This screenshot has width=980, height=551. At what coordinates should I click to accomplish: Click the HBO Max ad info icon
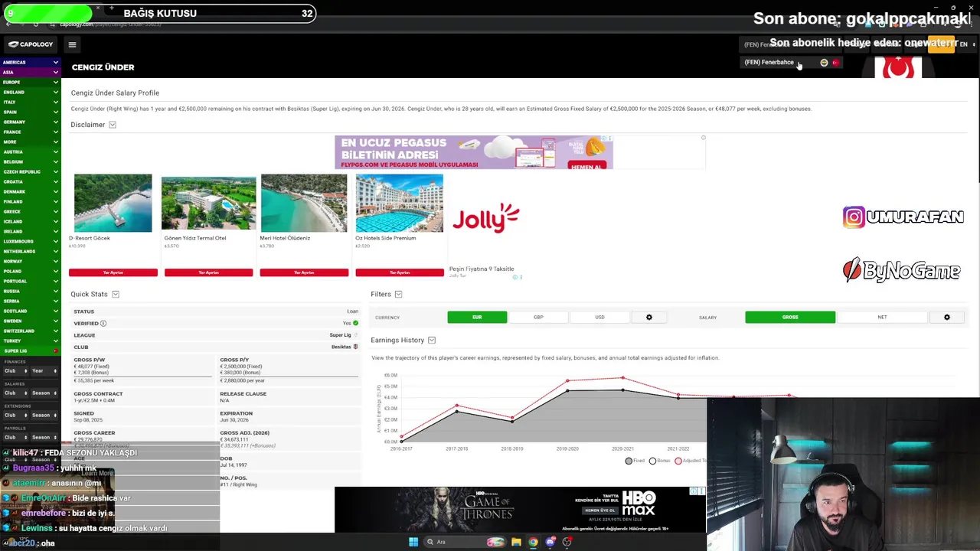point(693,491)
